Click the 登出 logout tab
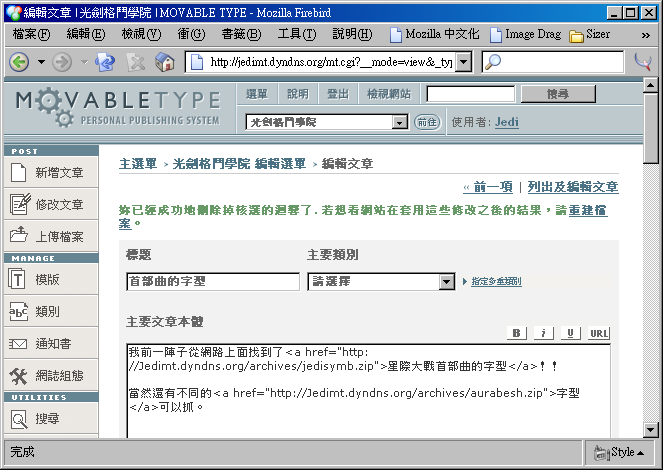Screen dimensions: 663x470 (x=337, y=93)
